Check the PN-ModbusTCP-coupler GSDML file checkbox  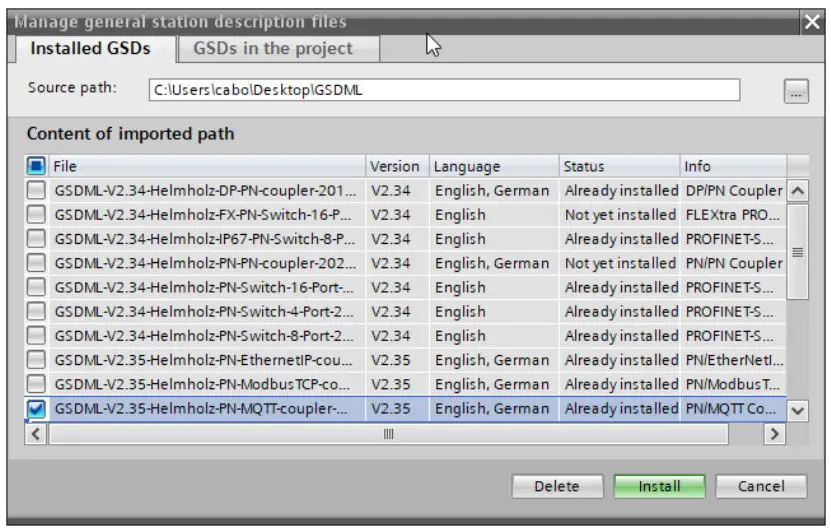36,384
